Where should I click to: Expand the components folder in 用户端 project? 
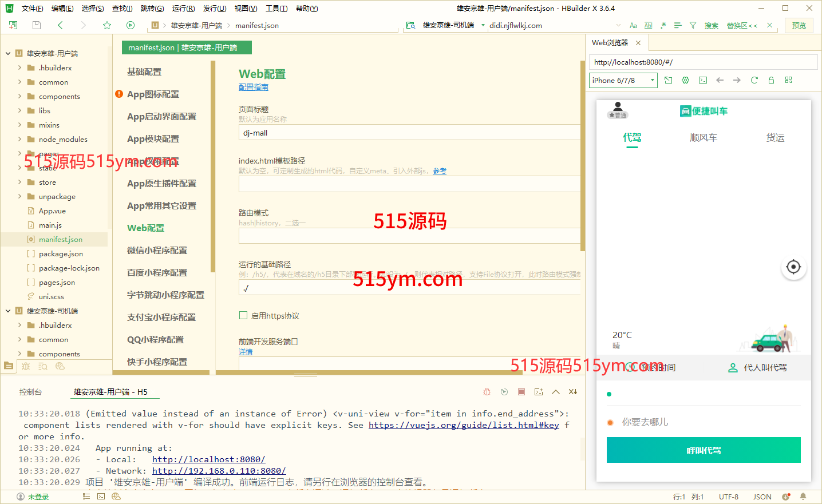(20, 97)
